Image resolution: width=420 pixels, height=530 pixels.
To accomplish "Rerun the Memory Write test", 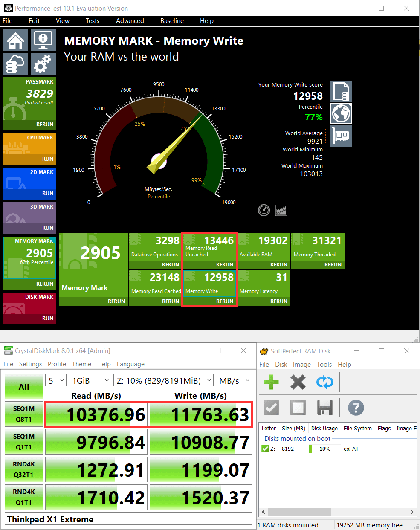I will (225, 301).
